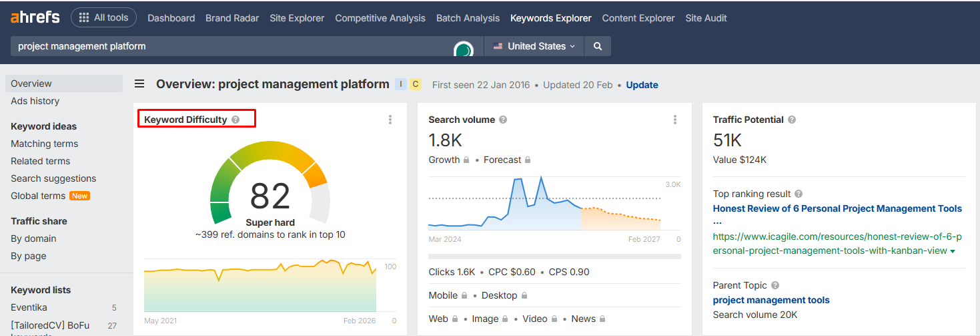
Task: Click Traffic Potential help question icon
Action: pos(791,120)
